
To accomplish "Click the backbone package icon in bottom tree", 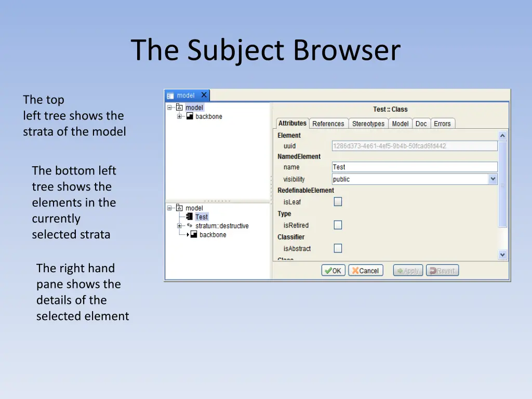I will pos(194,235).
